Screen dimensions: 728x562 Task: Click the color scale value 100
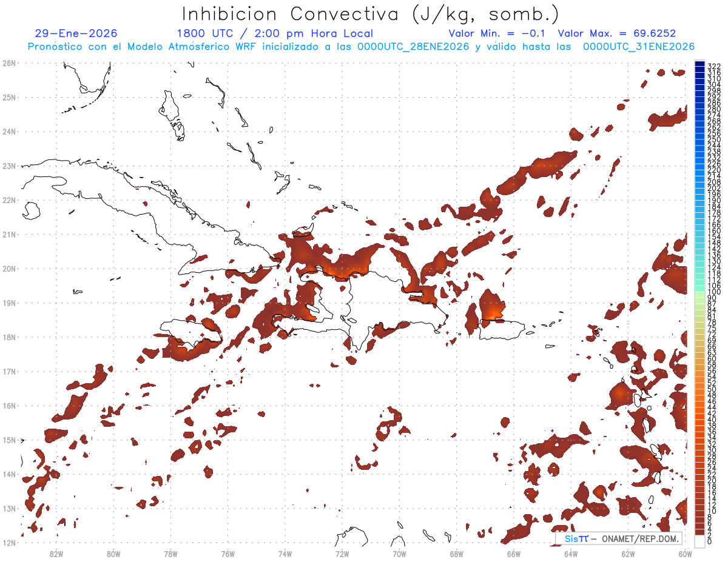click(714, 292)
